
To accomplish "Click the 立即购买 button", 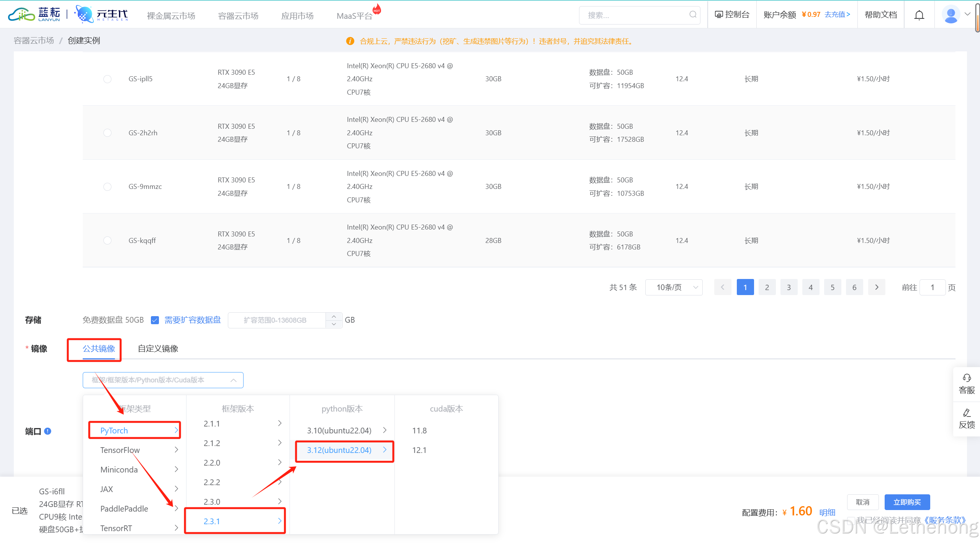I will [907, 502].
